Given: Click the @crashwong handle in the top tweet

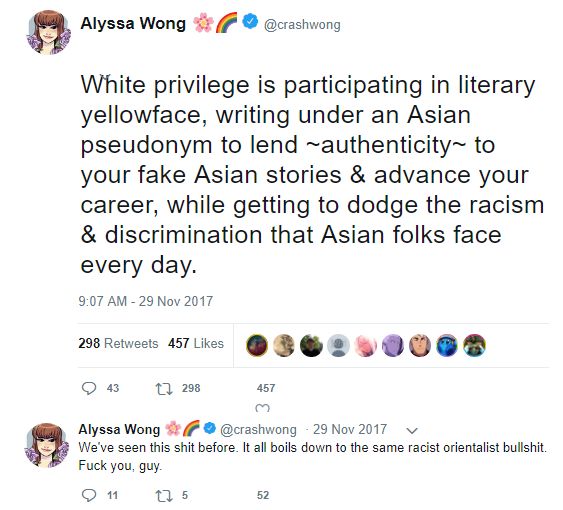Looking at the screenshot, I should click(x=302, y=24).
